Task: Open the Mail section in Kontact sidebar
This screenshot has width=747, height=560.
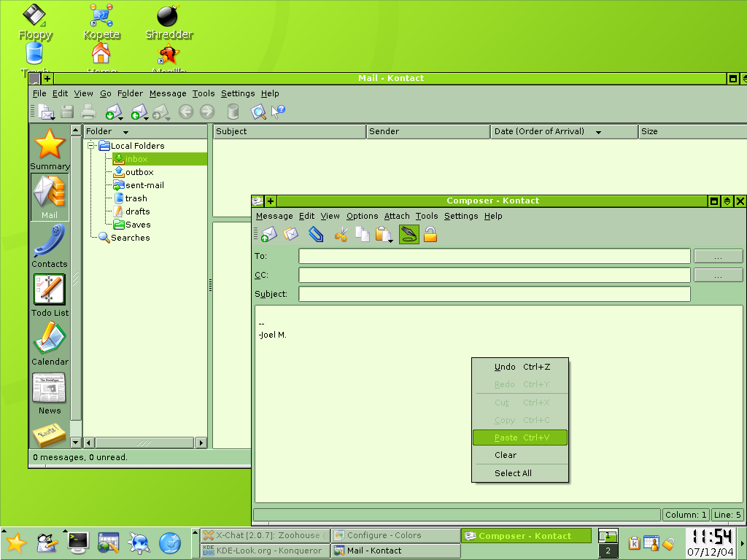Action: click(x=50, y=197)
